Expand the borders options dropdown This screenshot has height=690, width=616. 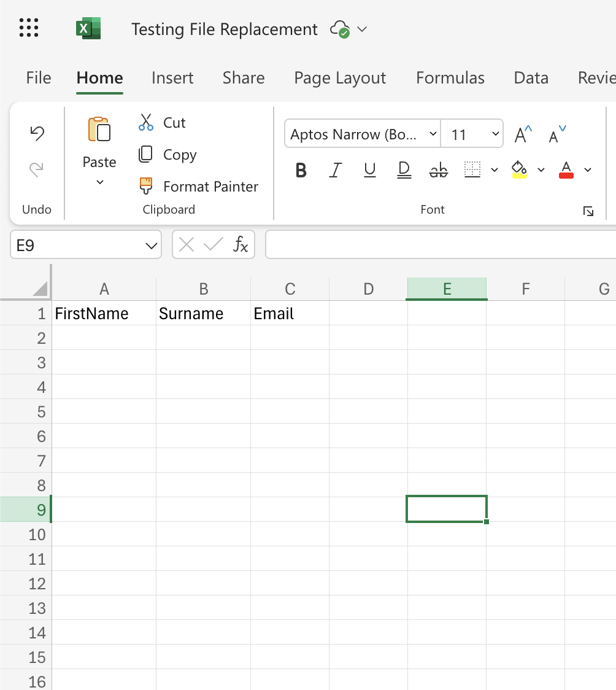pos(495,170)
